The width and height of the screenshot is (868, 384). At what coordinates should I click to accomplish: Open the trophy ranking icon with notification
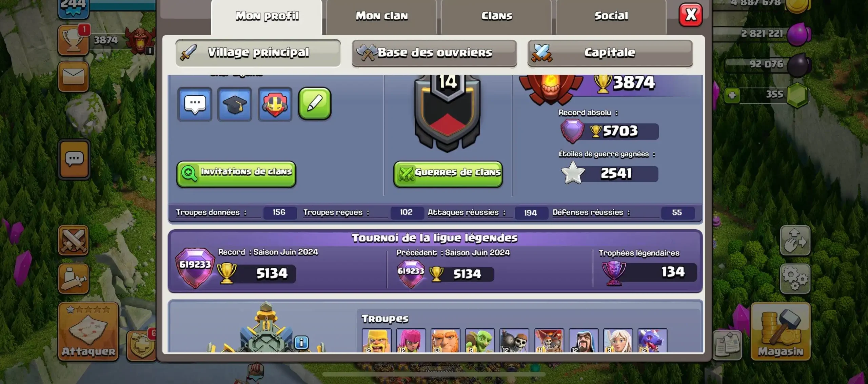(74, 40)
